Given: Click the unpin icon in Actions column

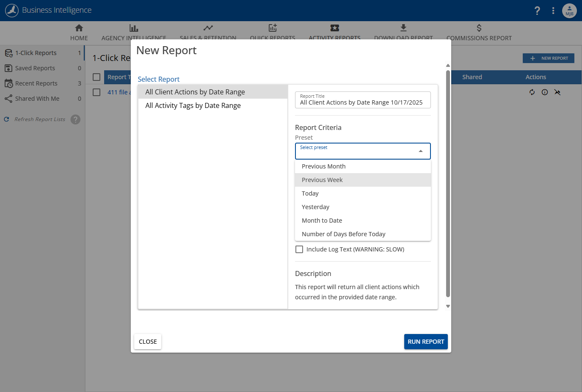Looking at the screenshot, I should [x=557, y=92].
